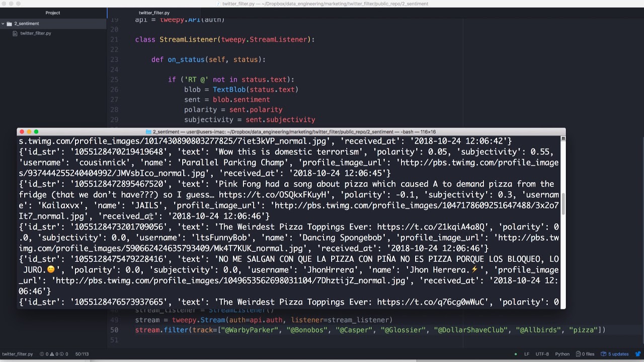The width and height of the screenshot is (644, 362).
Task: Click the file icon in Atom window title
Action: [218, 4]
